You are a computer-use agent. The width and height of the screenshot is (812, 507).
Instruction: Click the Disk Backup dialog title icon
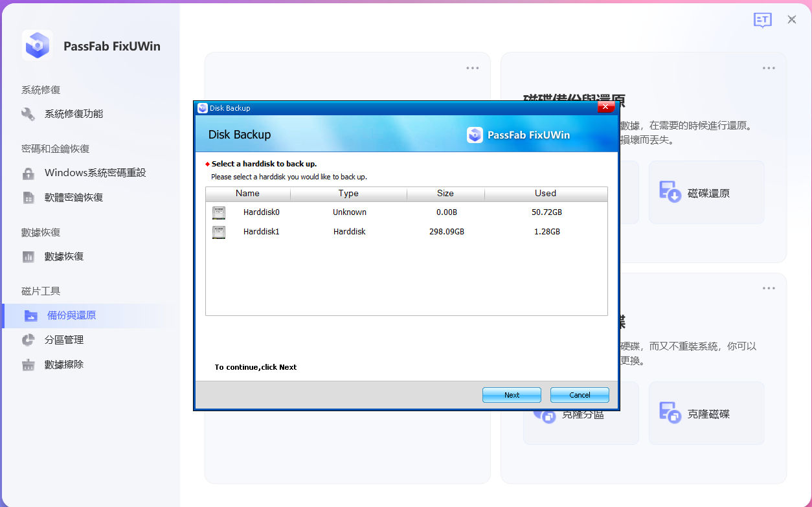click(x=201, y=108)
